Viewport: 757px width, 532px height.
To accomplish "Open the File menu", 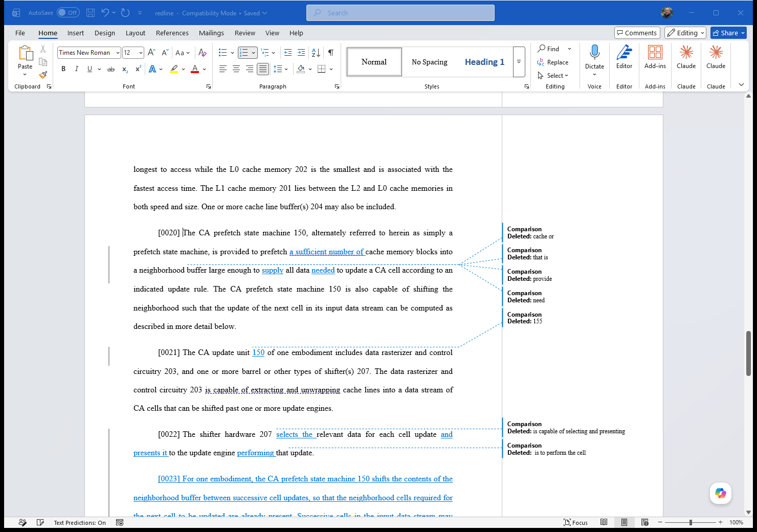I will (20, 33).
